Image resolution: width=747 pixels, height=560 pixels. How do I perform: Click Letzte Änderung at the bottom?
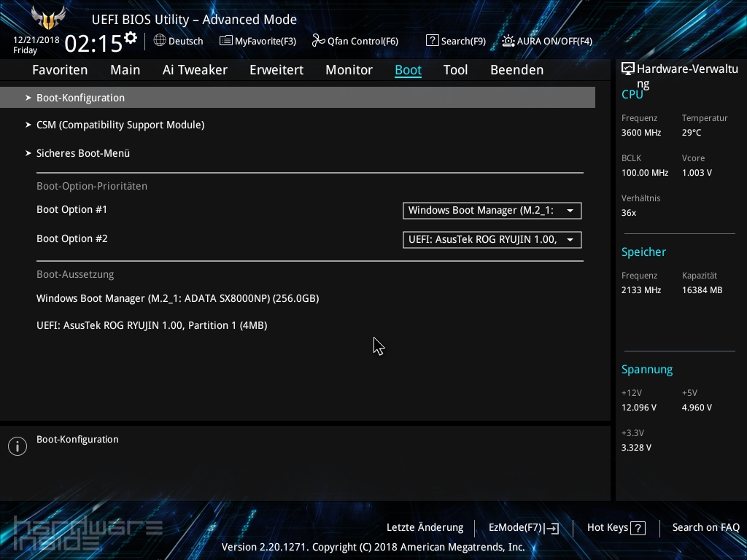(425, 526)
